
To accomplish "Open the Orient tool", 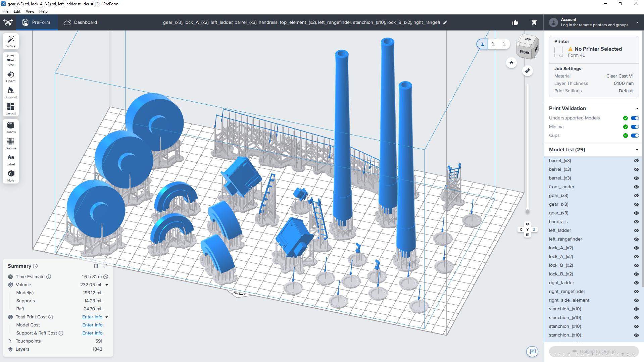I will [x=11, y=76].
